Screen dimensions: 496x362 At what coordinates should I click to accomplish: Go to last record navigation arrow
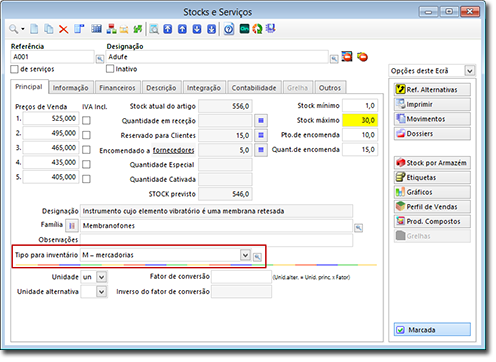tap(212, 29)
